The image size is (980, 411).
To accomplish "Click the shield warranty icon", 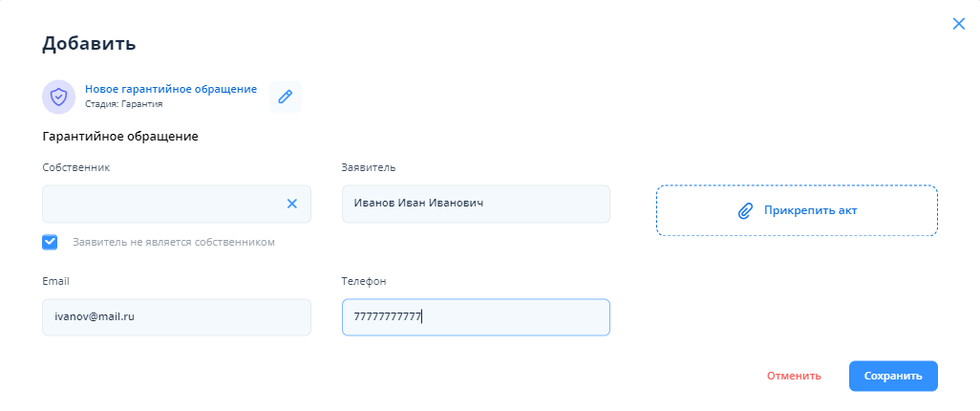I will (59, 97).
